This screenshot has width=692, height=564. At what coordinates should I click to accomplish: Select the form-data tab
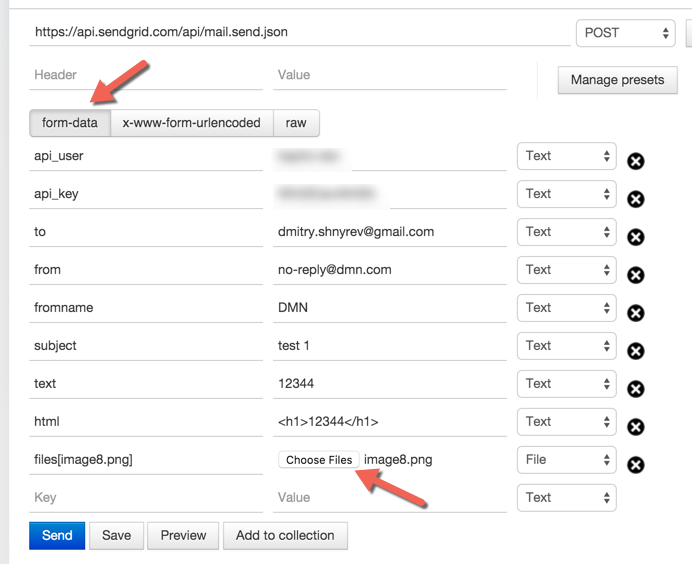70,123
